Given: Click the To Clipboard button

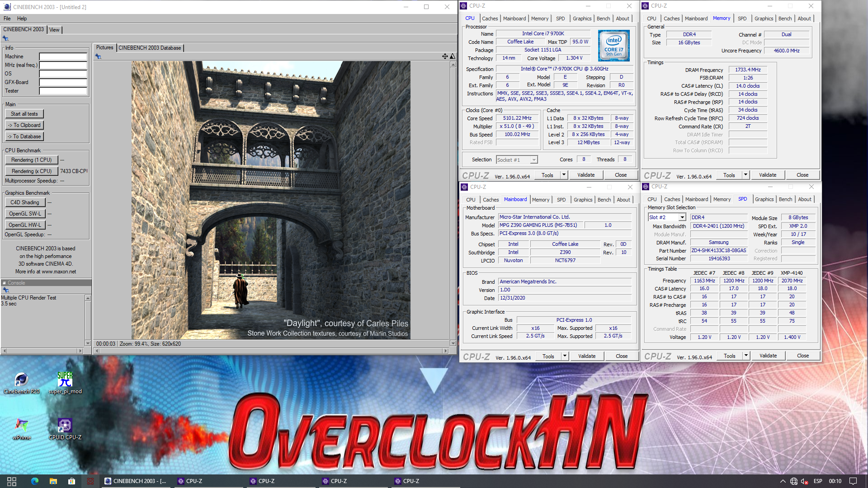Looking at the screenshot, I should point(24,125).
